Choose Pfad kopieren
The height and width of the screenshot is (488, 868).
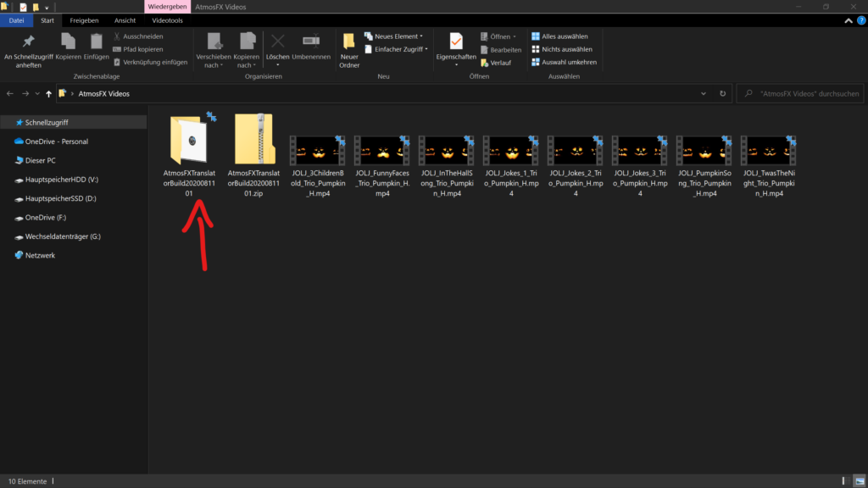[x=138, y=49]
